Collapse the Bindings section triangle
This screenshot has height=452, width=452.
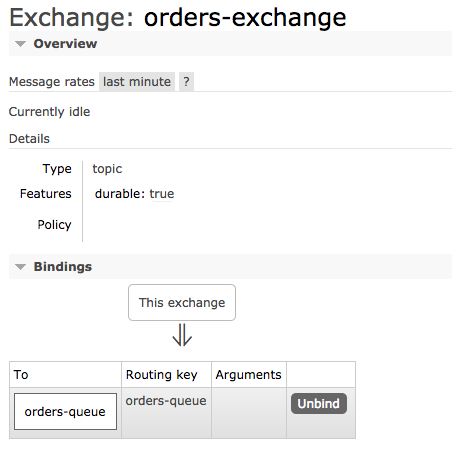(21, 267)
